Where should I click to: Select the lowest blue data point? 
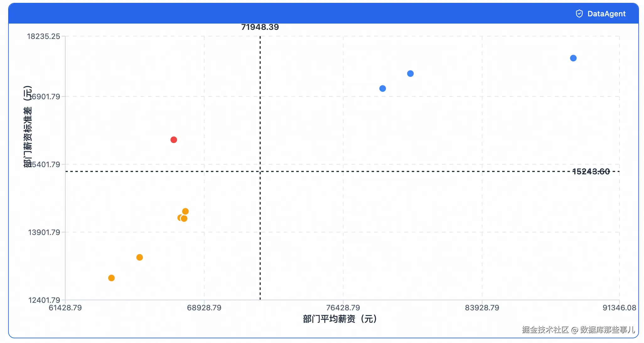[382, 89]
